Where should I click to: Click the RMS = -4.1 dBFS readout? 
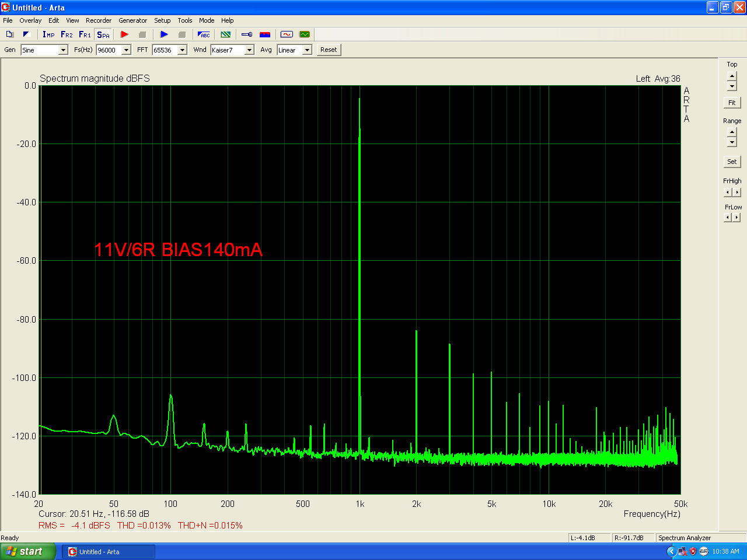point(74,526)
